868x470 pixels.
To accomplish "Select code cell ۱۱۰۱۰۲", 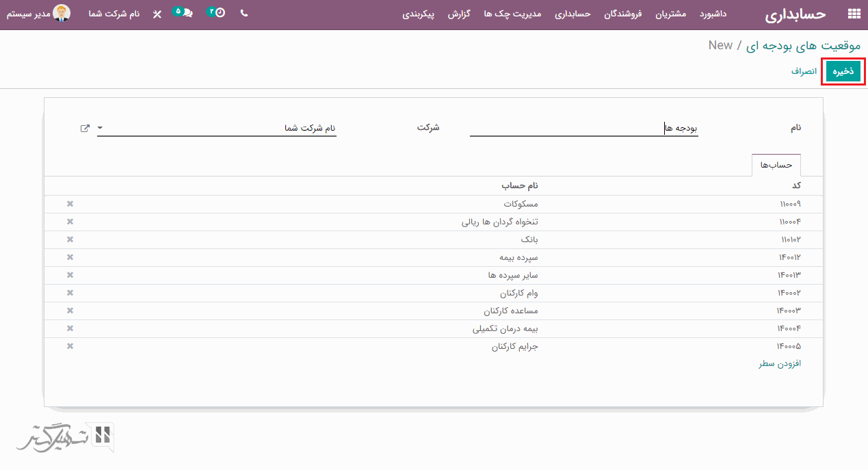I will (791, 239).
